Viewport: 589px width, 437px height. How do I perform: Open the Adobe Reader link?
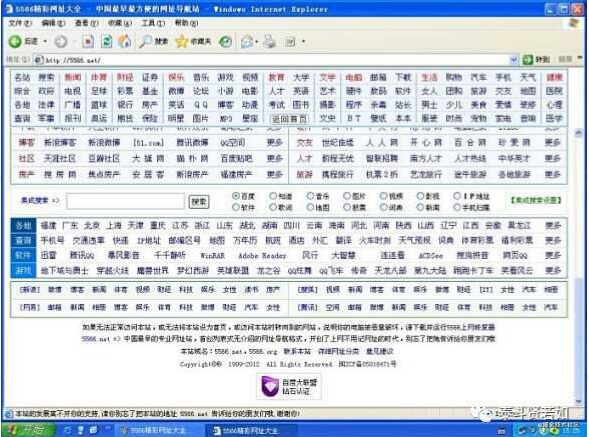[x=262, y=256]
